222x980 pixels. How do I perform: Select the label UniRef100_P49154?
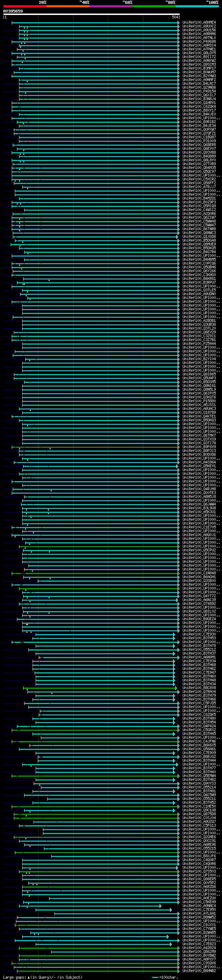point(199,91)
